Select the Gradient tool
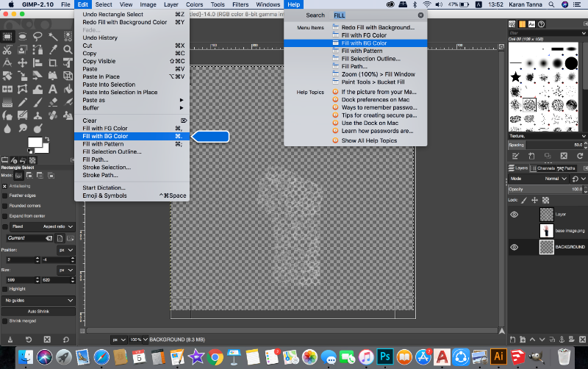588x369 pixels. point(7,102)
